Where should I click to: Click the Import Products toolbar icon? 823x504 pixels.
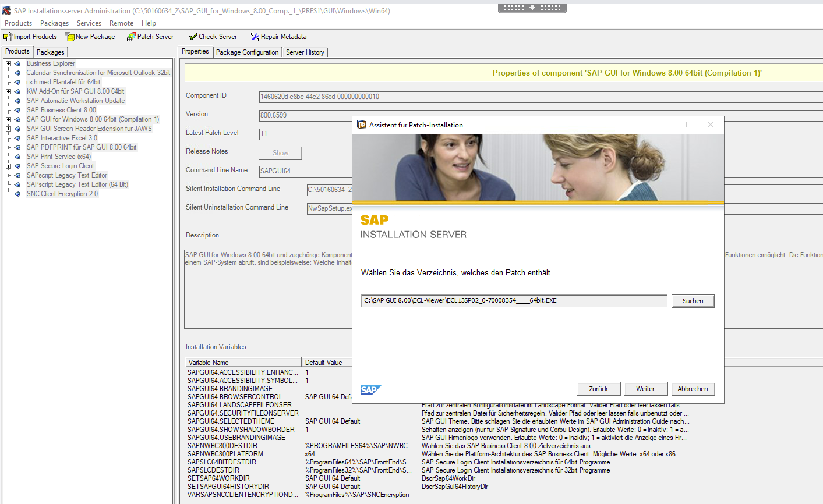8,37
